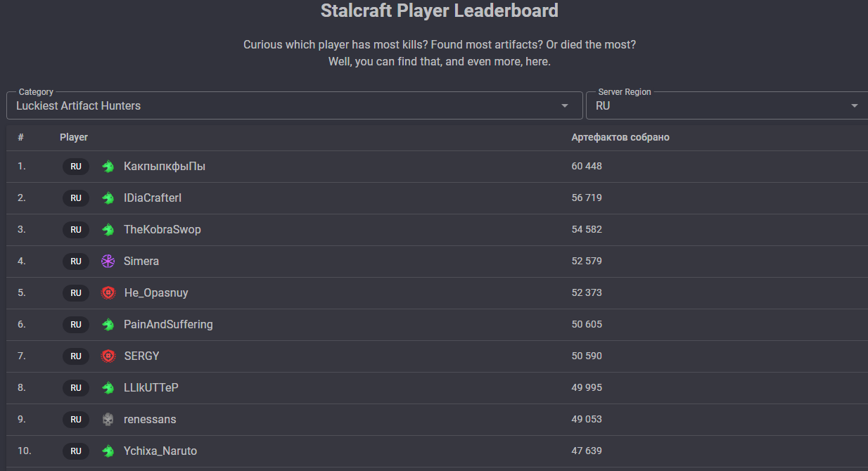Click renessans score 49 053
The width and height of the screenshot is (868, 471).
587,420
